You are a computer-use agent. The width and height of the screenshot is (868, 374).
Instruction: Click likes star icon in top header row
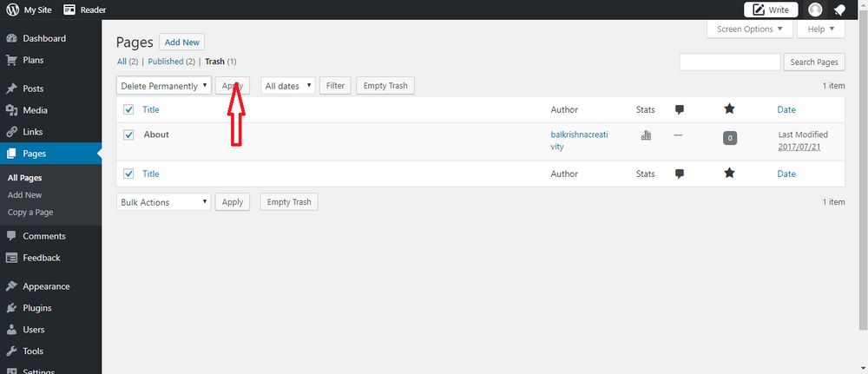(729, 109)
